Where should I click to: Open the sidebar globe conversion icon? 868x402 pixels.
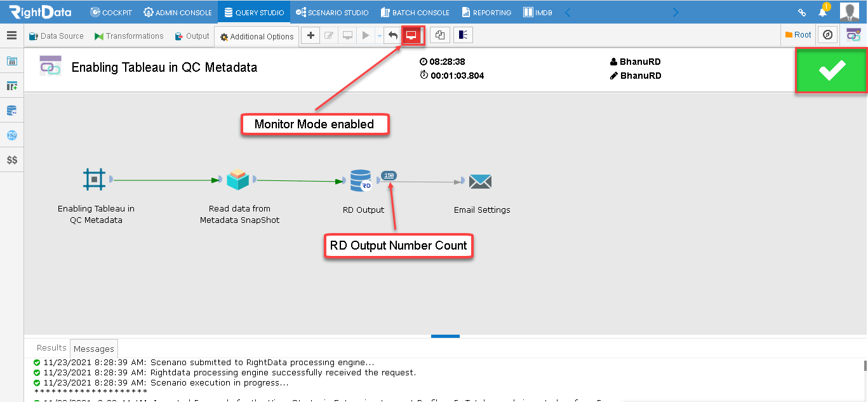coord(12,135)
